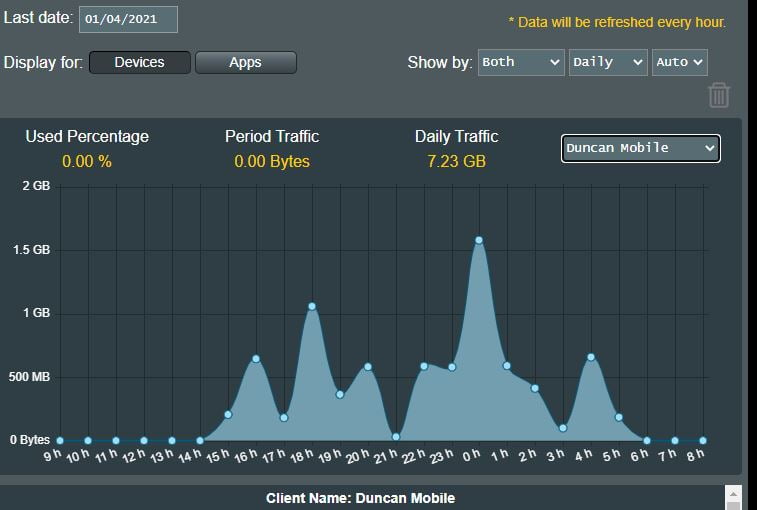Click the Used Percentage value
The height and width of the screenshot is (510, 757).
pos(86,161)
